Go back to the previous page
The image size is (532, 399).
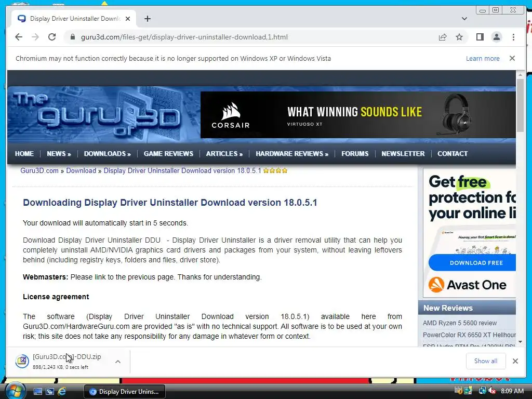(x=19, y=37)
